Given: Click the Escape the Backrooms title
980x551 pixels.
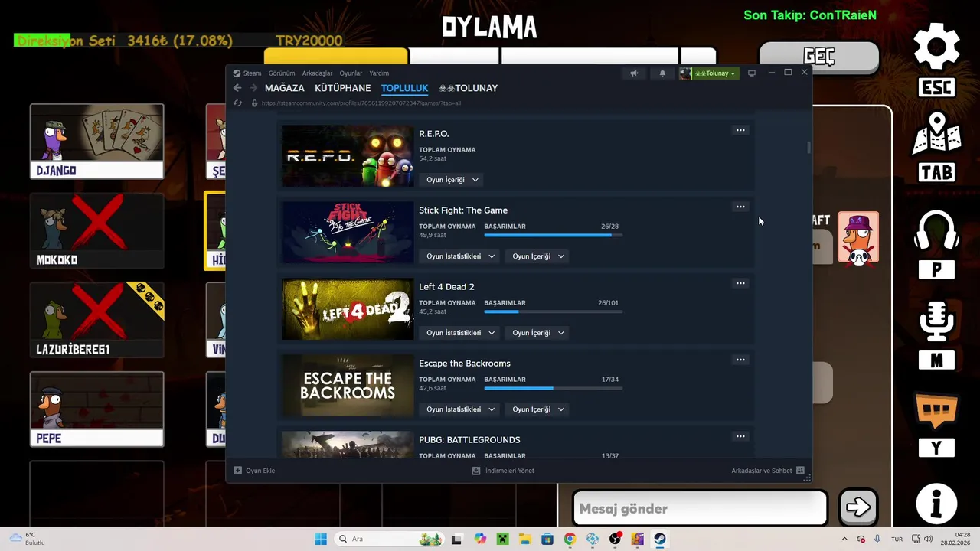Looking at the screenshot, I should 465,364.
